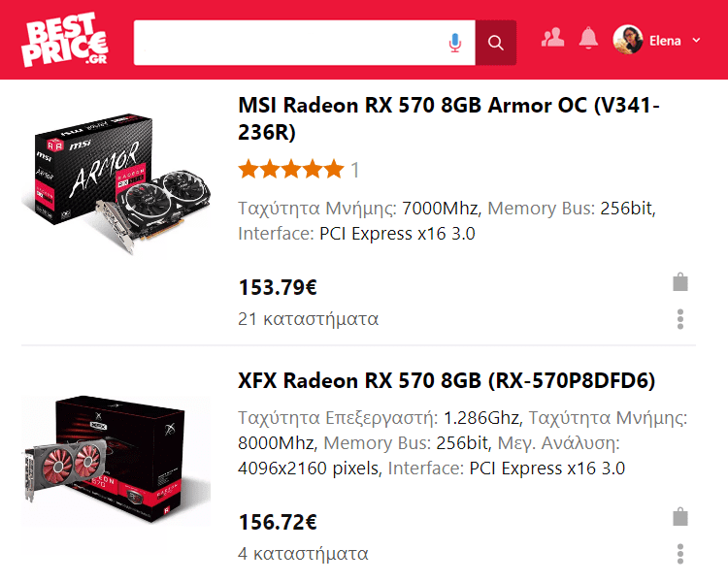This screenshot has height=582, width=728.
Task: Open more options for MSI Radeon listing
Action: 680,319
